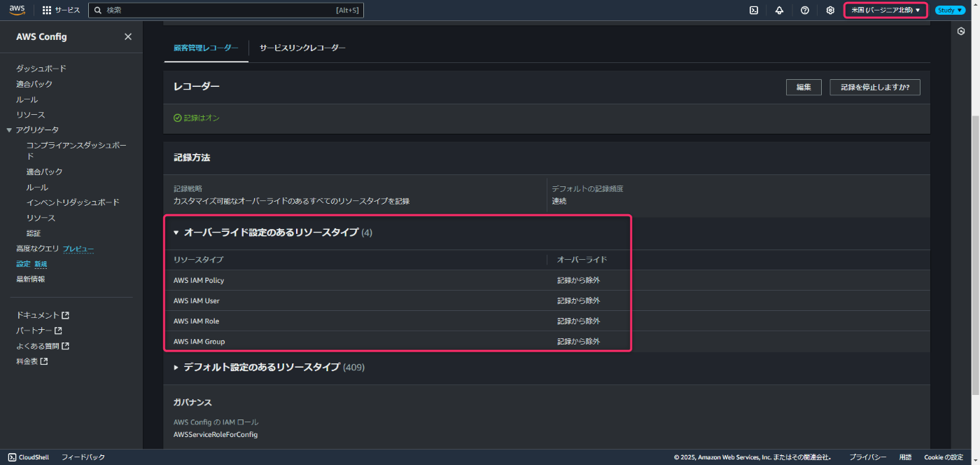The image size is (980, 465).
Task: Click the AWS IAM User row text
Action: click(197, 300)
